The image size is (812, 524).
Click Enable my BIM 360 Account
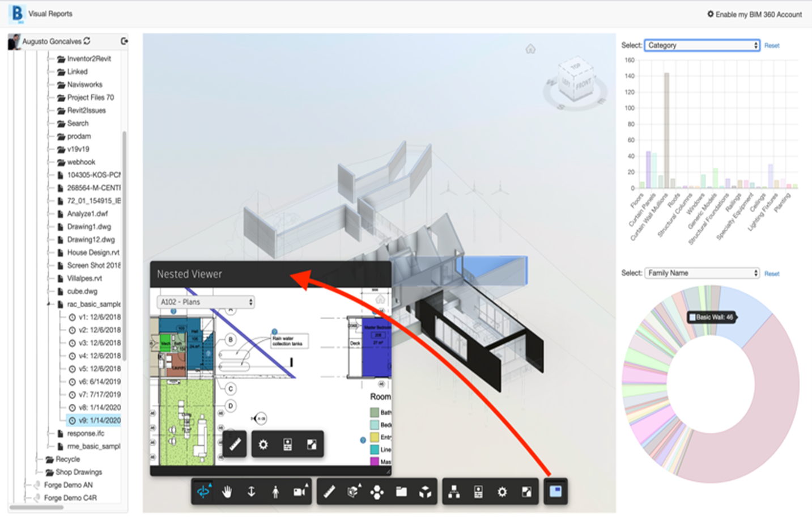click(x=755, y=15)
